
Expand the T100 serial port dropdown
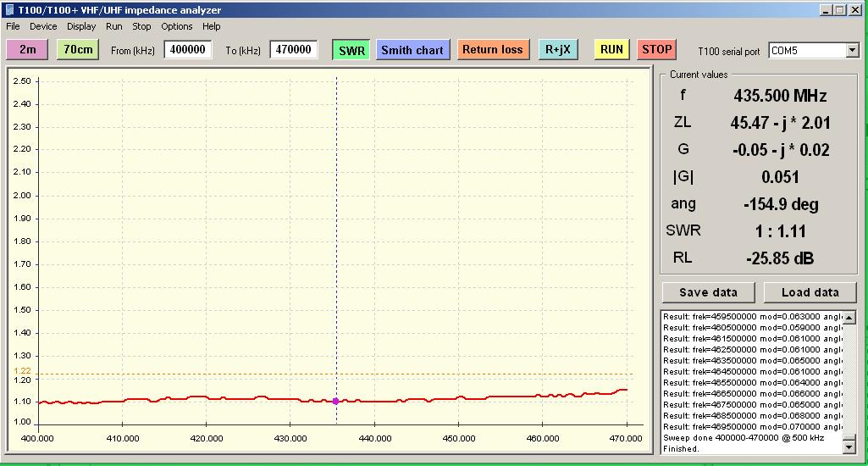coord(852,51)
